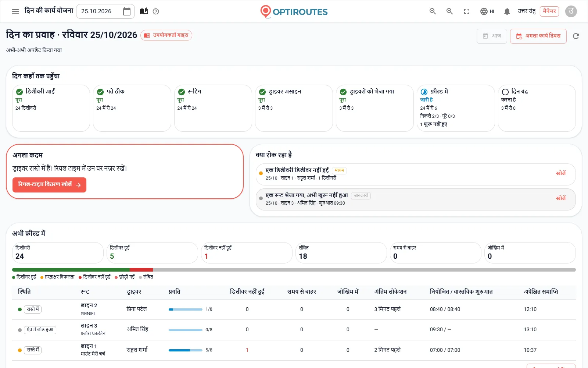Image resolution: width=588 pixels, height=368 pixels.
Task: Open खोलें for unstarted route alert
Action: pos(561,198)
